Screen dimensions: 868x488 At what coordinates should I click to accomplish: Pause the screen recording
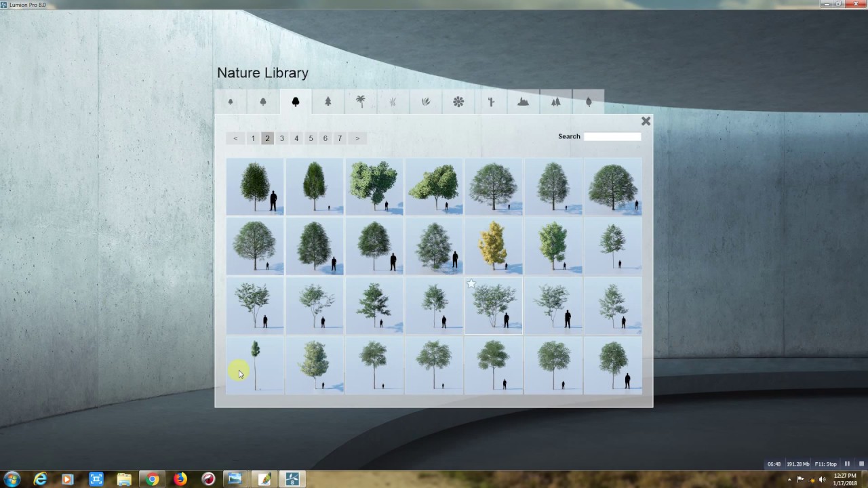847,464
